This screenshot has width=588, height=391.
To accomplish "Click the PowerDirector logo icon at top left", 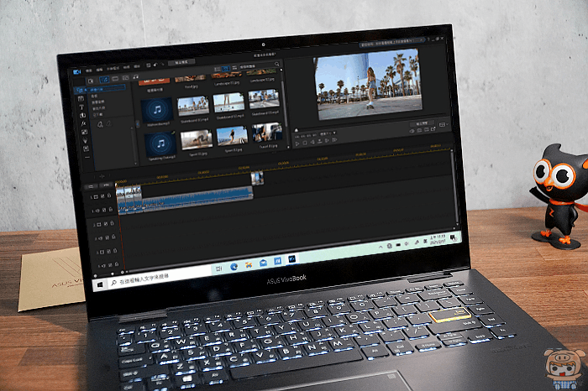I will coord(77,71).
